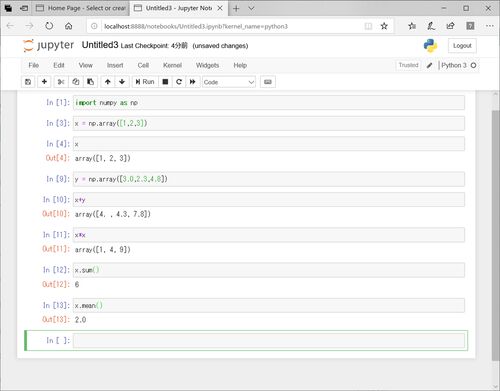Close the Untitled3 Jupyter Notebook tab
Image resolution: width=500 pixels, height=391 pixels.
[x=220, y=8]
